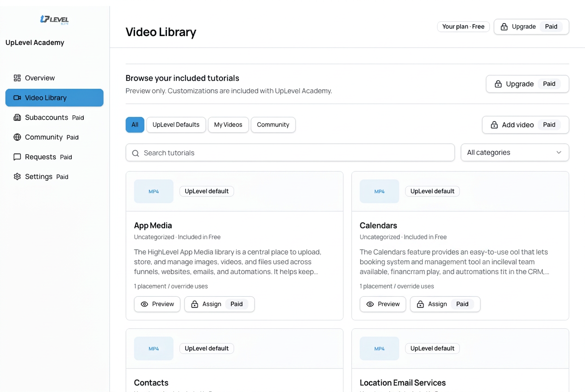
Task: Click the Video Library camera icon
Action: tap(17, 98)
